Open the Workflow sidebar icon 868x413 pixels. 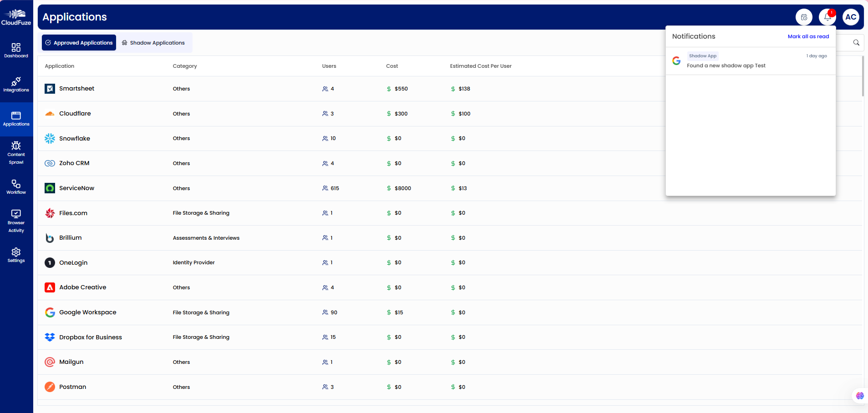click(16, 186)
